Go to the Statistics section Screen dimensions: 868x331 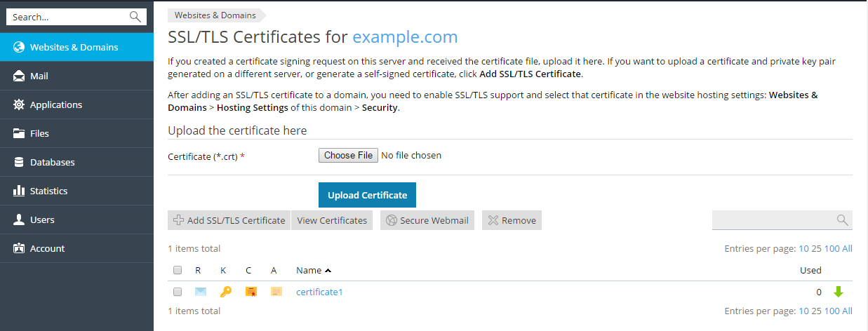point(48,191)
